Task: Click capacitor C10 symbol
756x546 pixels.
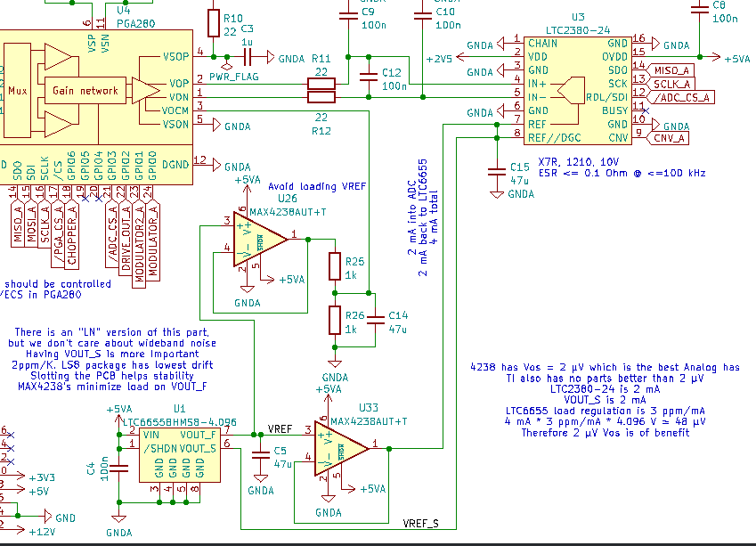Action: click(x=423, y=16)
